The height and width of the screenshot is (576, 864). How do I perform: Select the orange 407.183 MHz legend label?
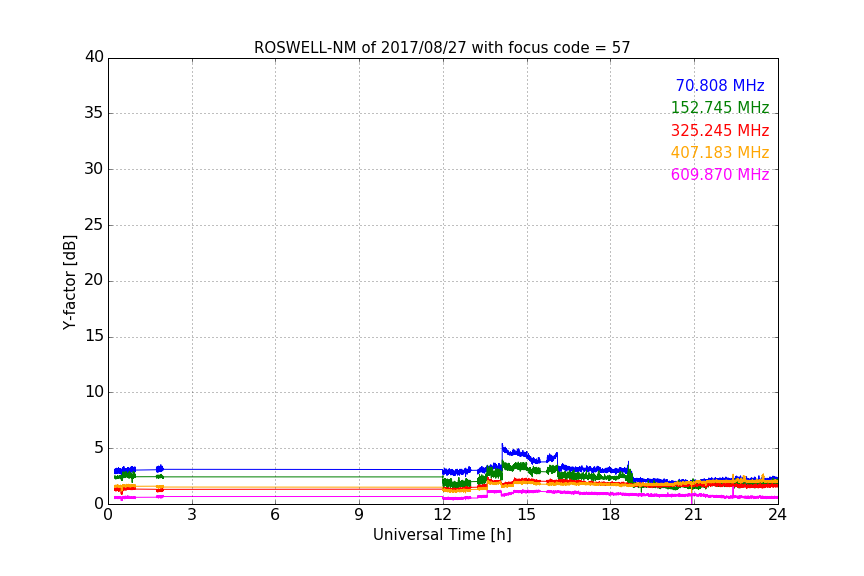click(x=720, y=152)
